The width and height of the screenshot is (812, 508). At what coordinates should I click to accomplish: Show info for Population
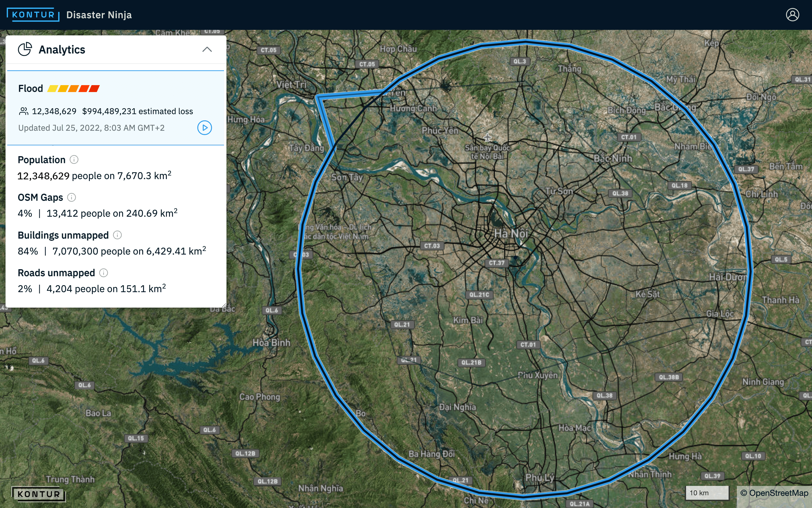tap(74, 159)
